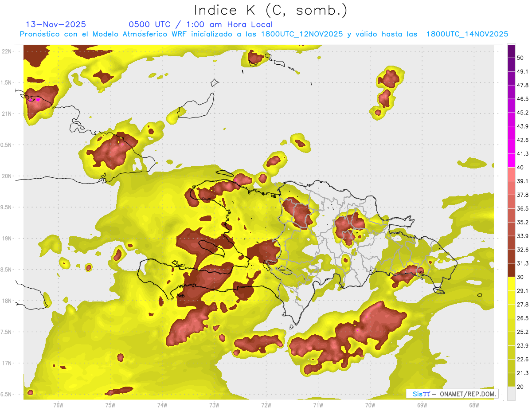Click the colorbar label '42.6'
The image size is (532, 411).
pyautogui.click(x=522, y=140)
